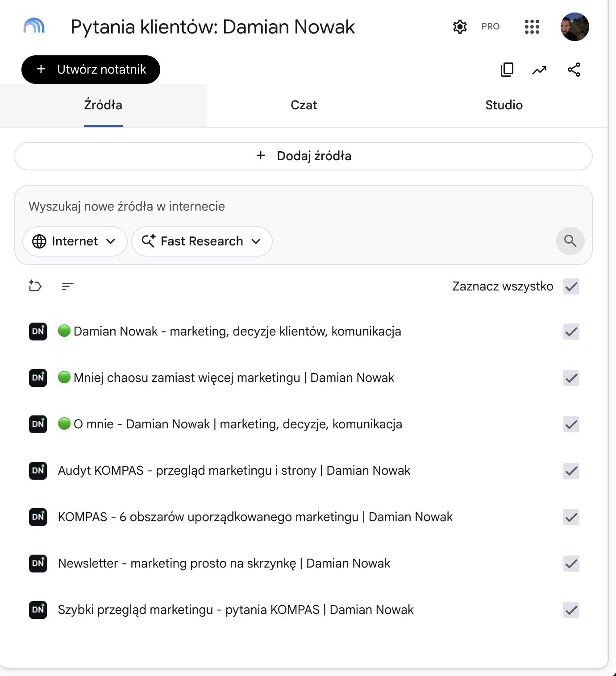Click DN icon beside Audyt KOMPAS source

click(x=38, y=470)
